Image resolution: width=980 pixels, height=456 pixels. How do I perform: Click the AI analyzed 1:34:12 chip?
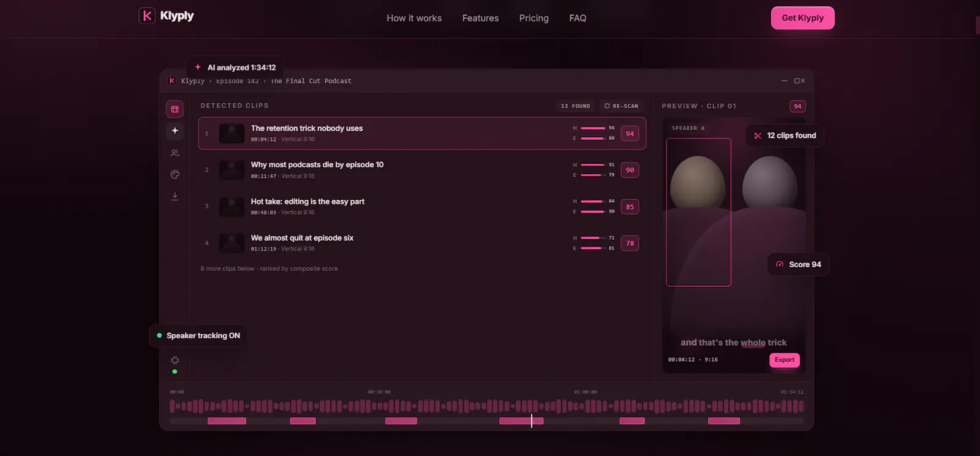click(235, 67)
